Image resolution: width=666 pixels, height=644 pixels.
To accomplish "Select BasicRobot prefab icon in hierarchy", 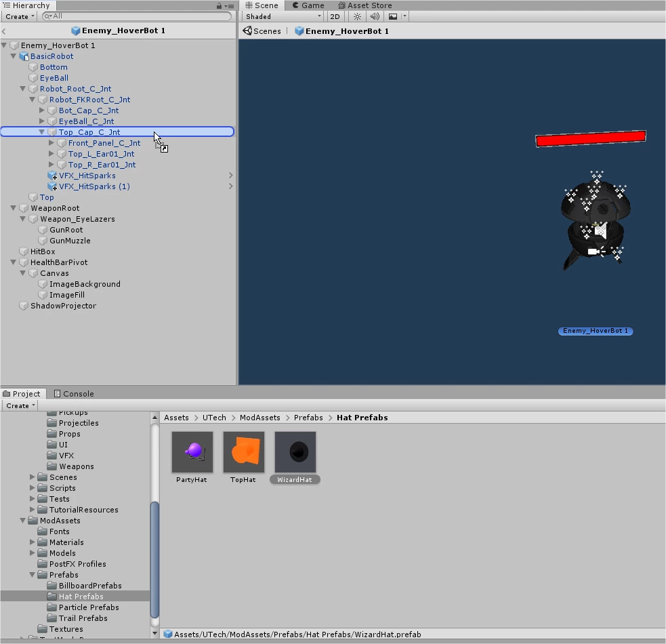I will (24, 56).
